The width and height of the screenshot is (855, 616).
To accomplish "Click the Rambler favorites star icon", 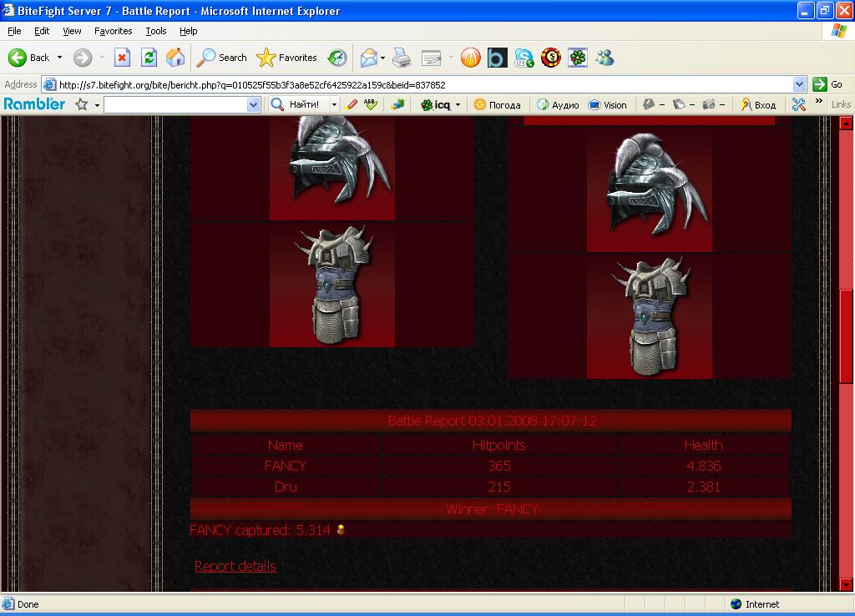I will (x=82, y=104).
